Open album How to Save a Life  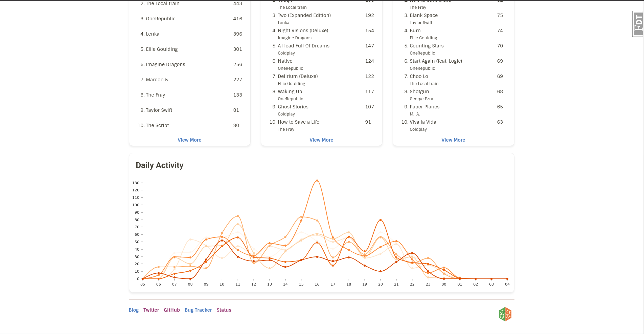(x=299, y=122)
